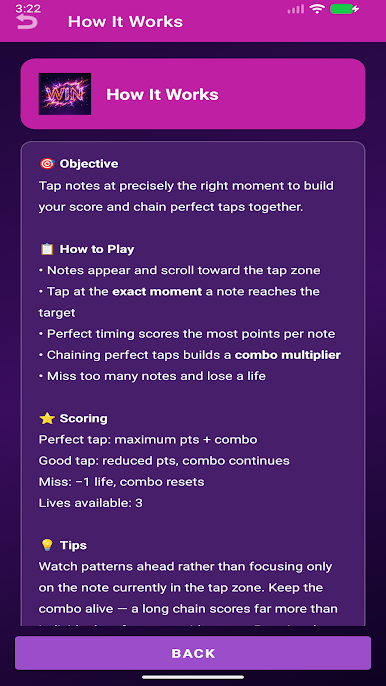The height and width of the screenshot is (686, 386).
Task: Tap the target emoji beside Objective
Action: (47, 164)
